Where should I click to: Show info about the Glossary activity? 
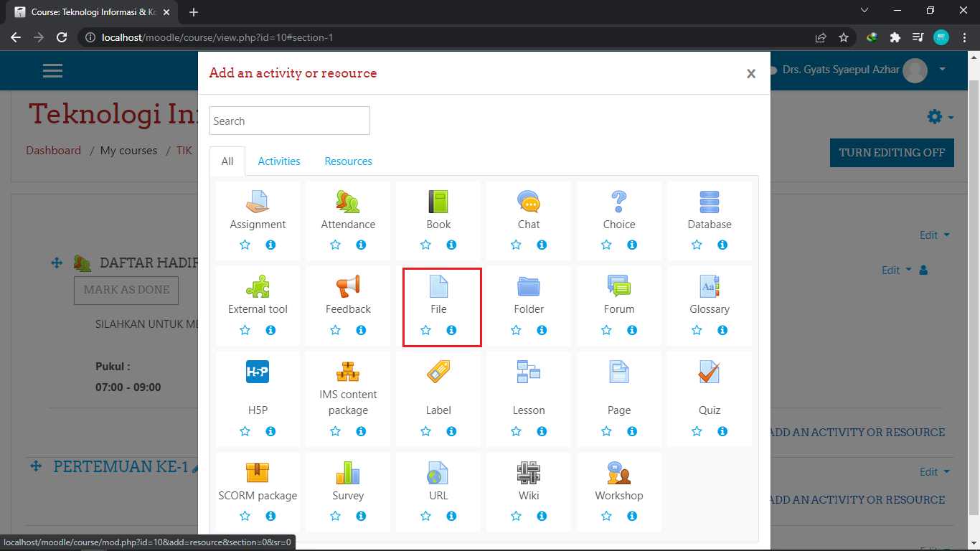pos(722,330)
